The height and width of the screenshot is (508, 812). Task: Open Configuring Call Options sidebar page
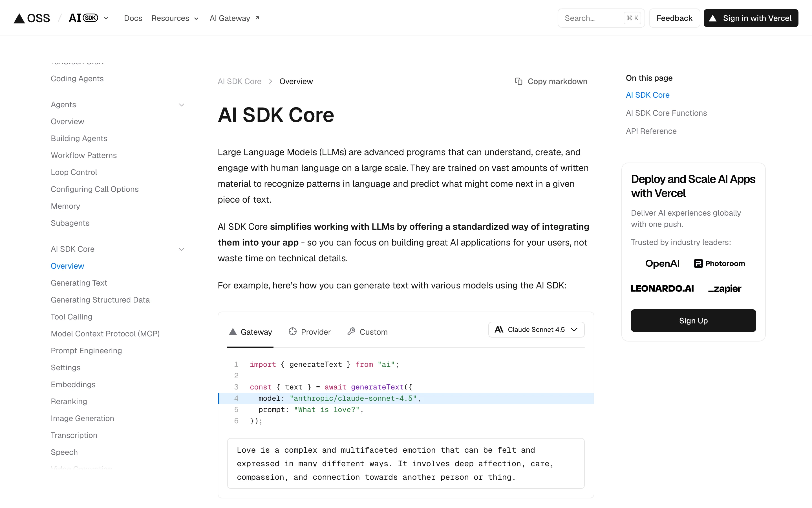(x=95, y=189)
